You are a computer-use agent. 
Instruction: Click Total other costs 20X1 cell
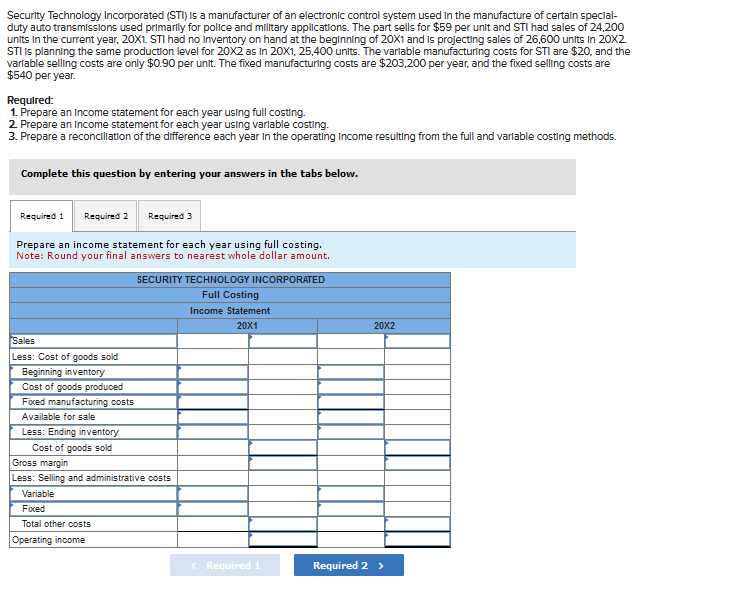283,524
